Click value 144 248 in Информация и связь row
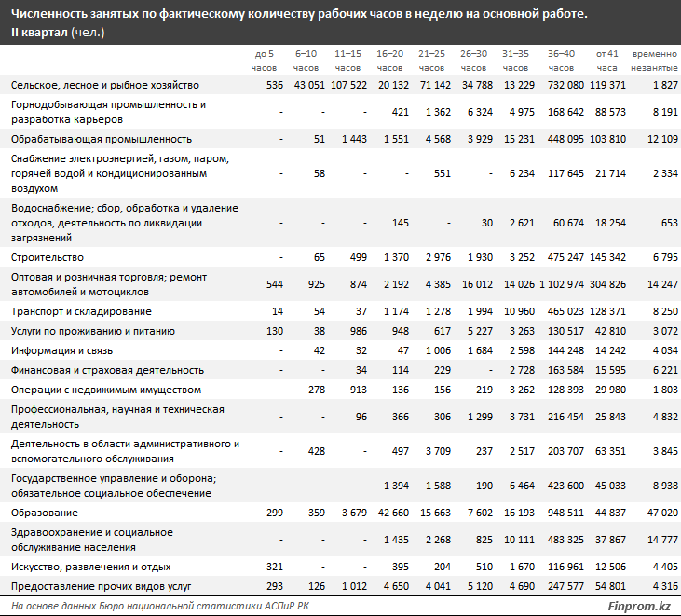The image size is (681, 616). (x=565, y=351)
